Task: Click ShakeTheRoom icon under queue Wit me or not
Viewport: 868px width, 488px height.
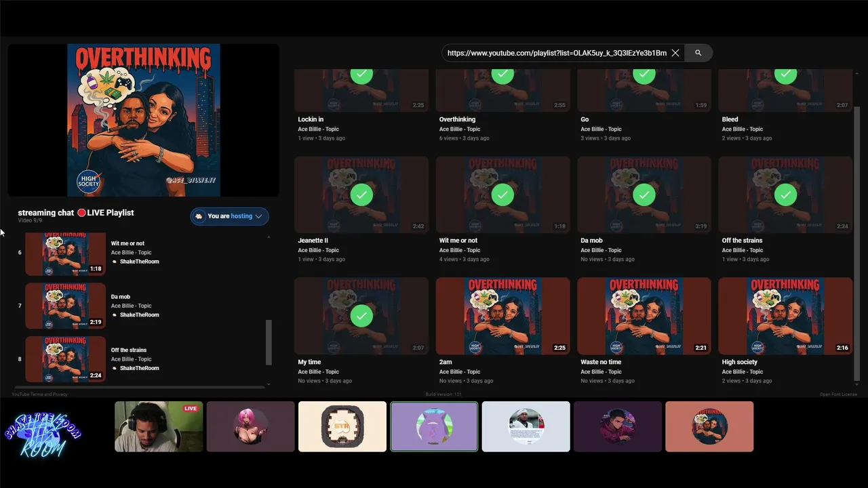Action: 115,262
